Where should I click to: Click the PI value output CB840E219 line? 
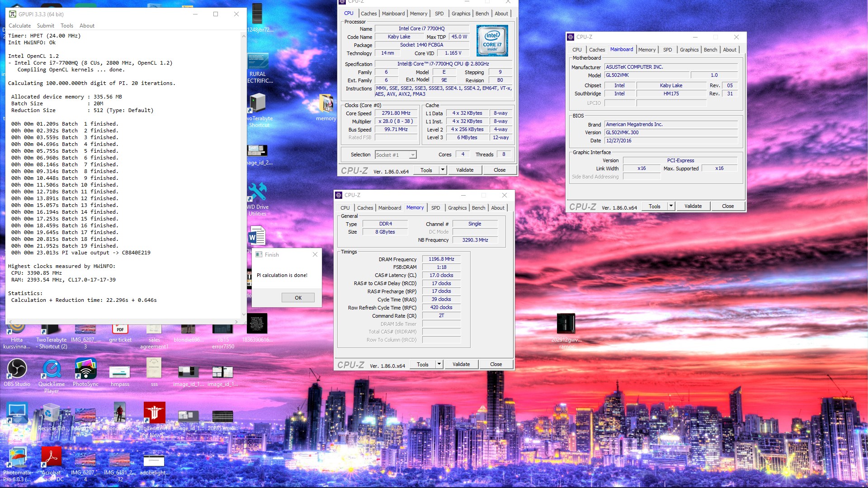tap(81, 253)
